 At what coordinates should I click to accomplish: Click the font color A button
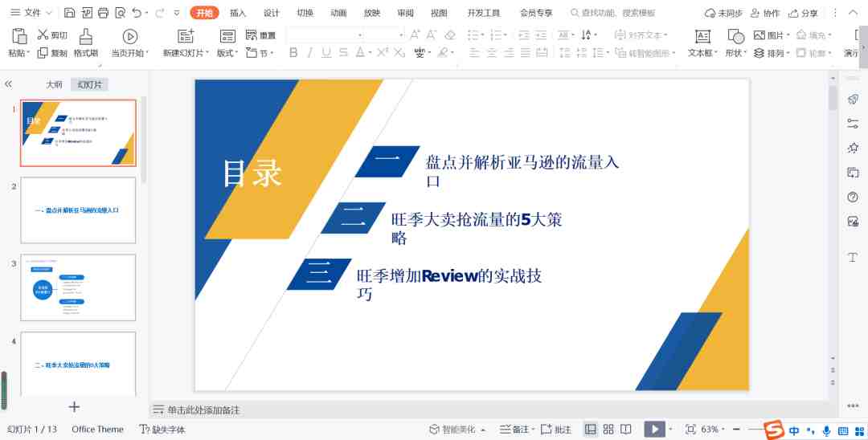360,53
